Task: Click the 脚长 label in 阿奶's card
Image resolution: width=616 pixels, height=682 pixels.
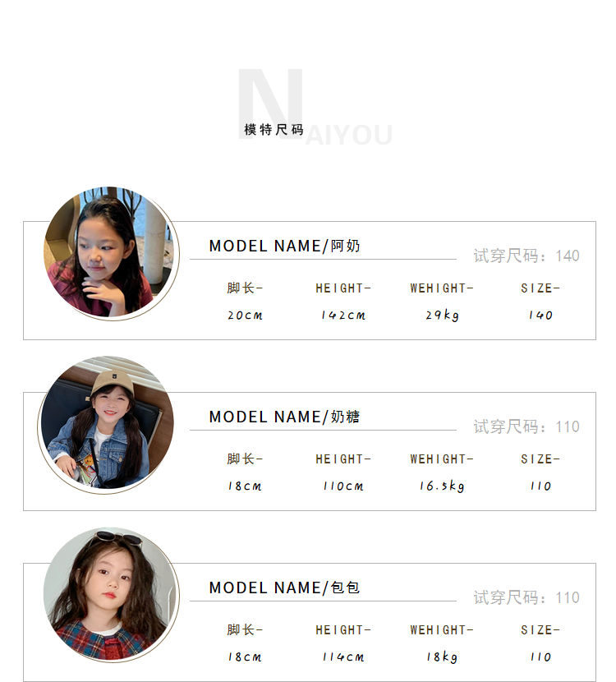Action: (x=245, y=288)
